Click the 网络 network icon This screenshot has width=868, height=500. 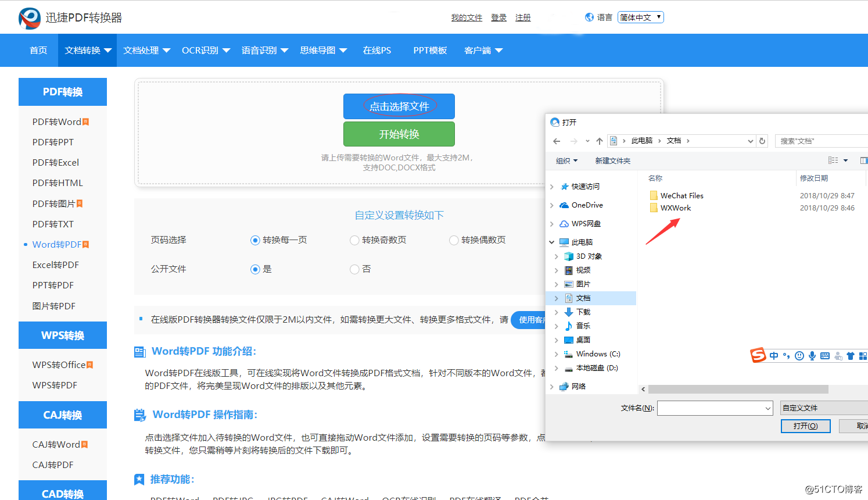564,387
